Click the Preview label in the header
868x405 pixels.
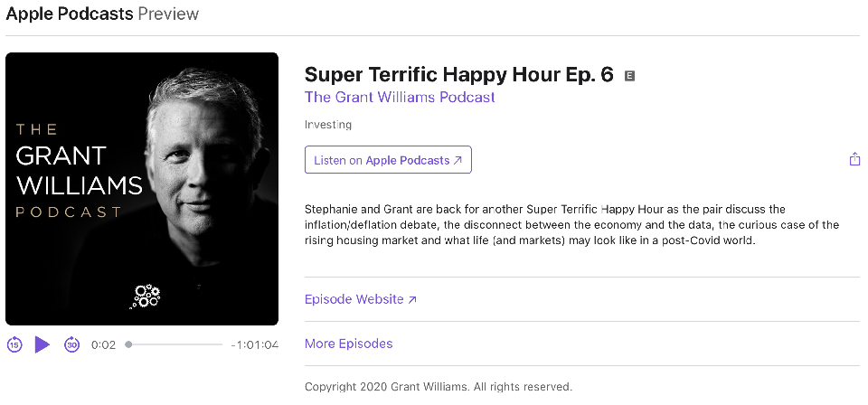168,14
